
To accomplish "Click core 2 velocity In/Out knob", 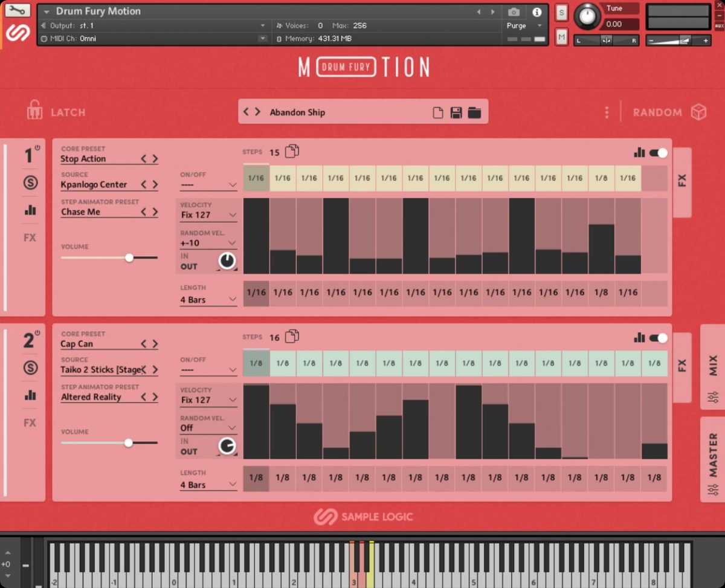I will (227, 446).
